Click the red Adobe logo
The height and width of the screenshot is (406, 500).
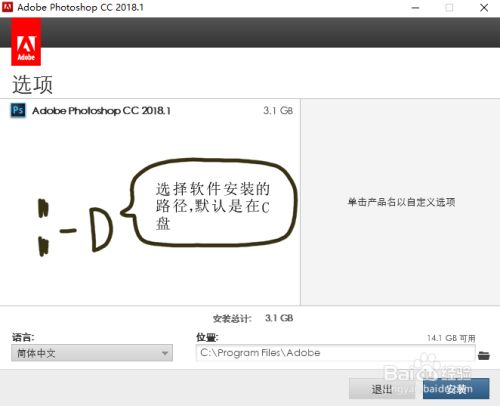point(26,42)
